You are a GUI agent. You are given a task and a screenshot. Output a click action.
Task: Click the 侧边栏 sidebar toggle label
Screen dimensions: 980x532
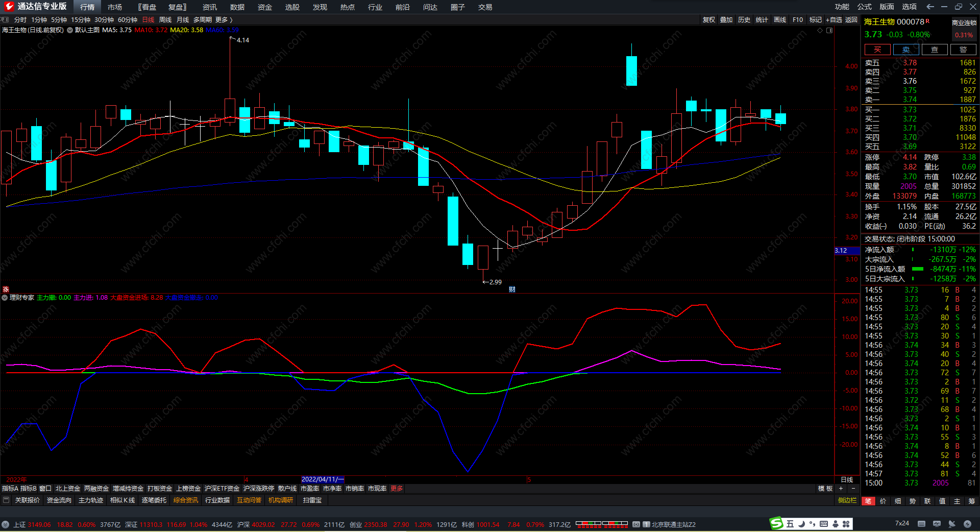click(847, 500)
